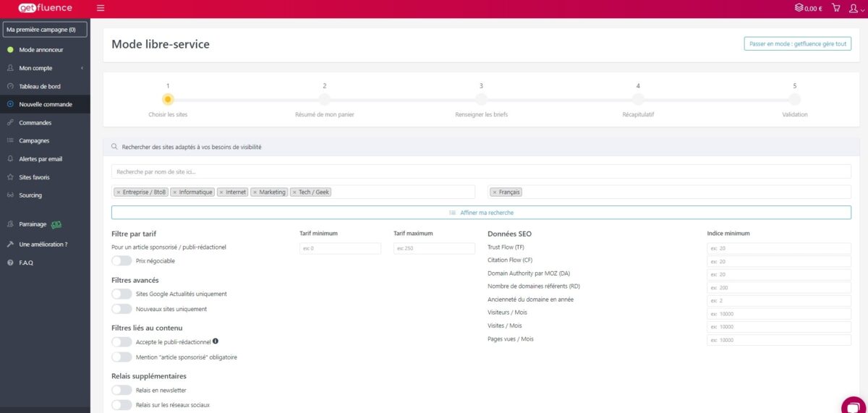
Task: Toggle Sites Google Actualités uniquement
Action: coord(122,294)
